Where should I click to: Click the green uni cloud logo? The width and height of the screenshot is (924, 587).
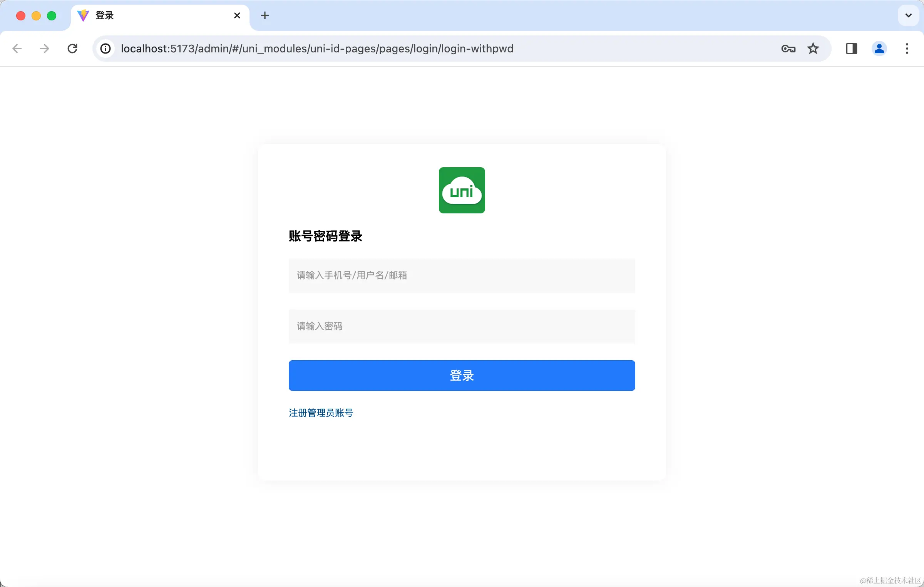tap(462, 190)
